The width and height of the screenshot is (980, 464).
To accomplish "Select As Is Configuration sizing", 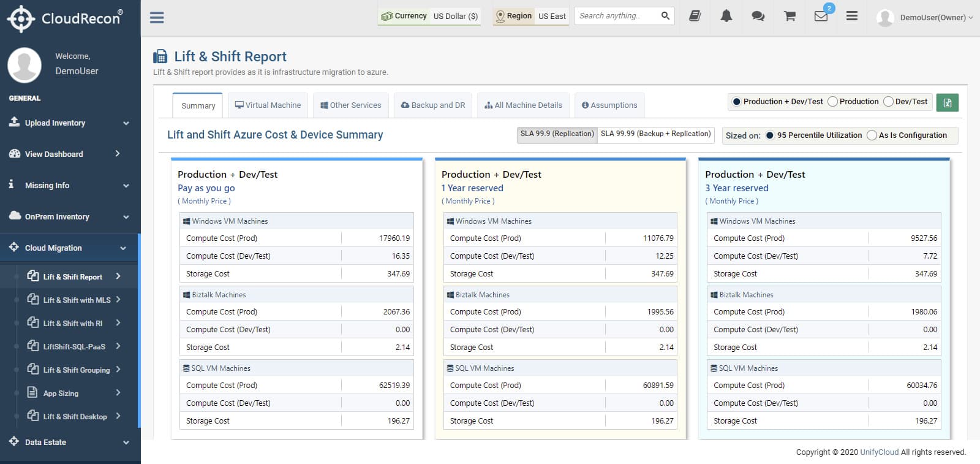I will pyautogui.click(x=872, y=135).
